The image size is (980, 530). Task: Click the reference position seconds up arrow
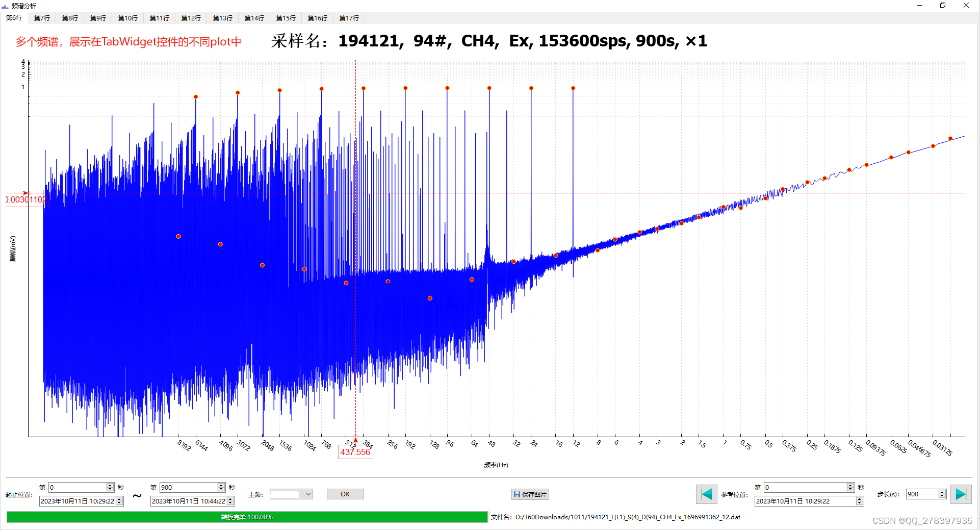pyautogui.click(x=850, y=485)
